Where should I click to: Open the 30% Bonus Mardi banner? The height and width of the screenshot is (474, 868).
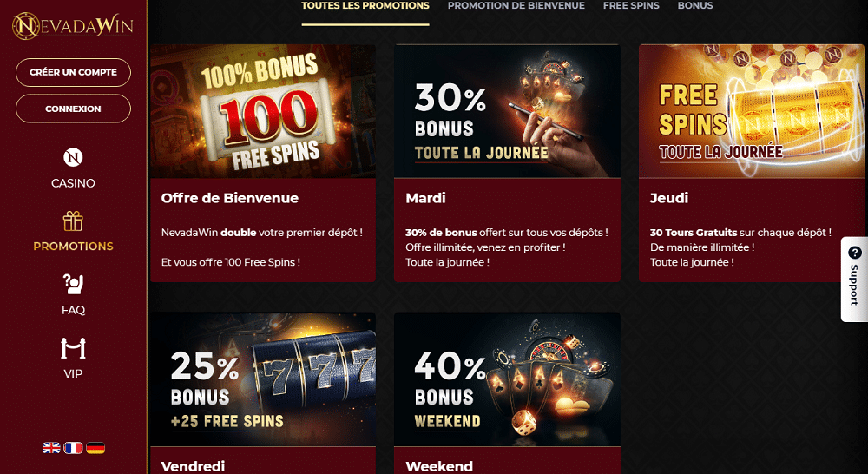click(507, 111)
